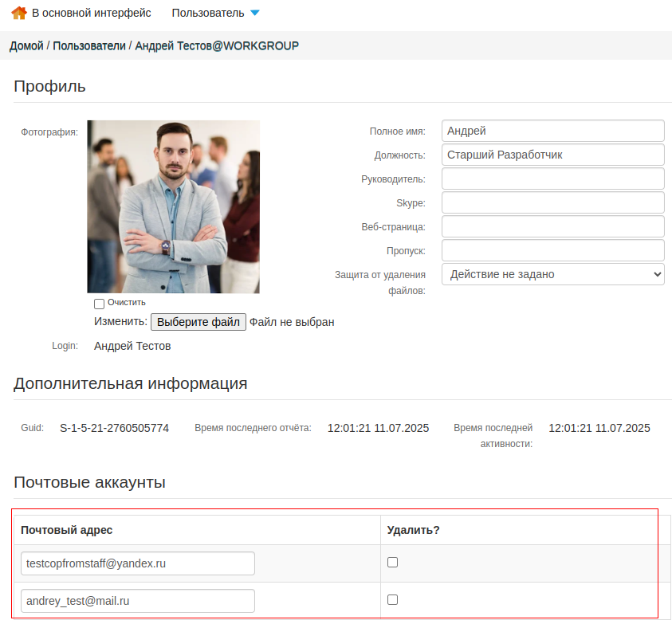672x620 pixels.
Task: Tick delete checkbox for andrey_test@mail.ru
Action: 392,600
